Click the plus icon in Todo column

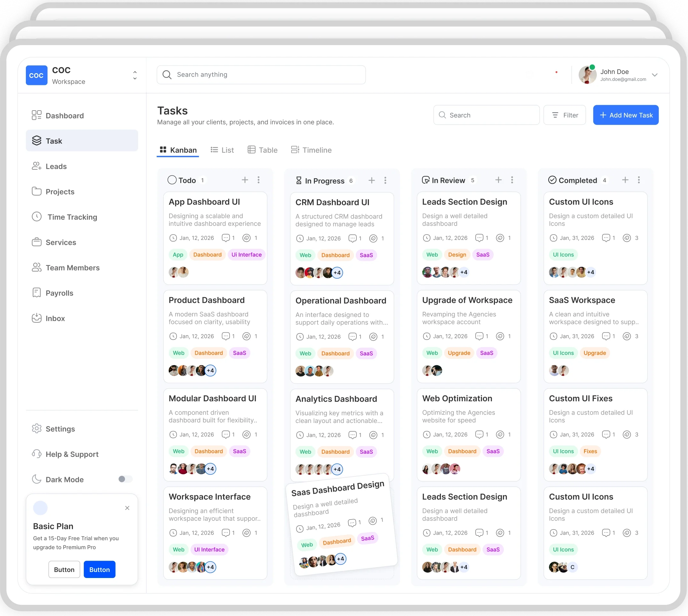[x=245, y=180]
